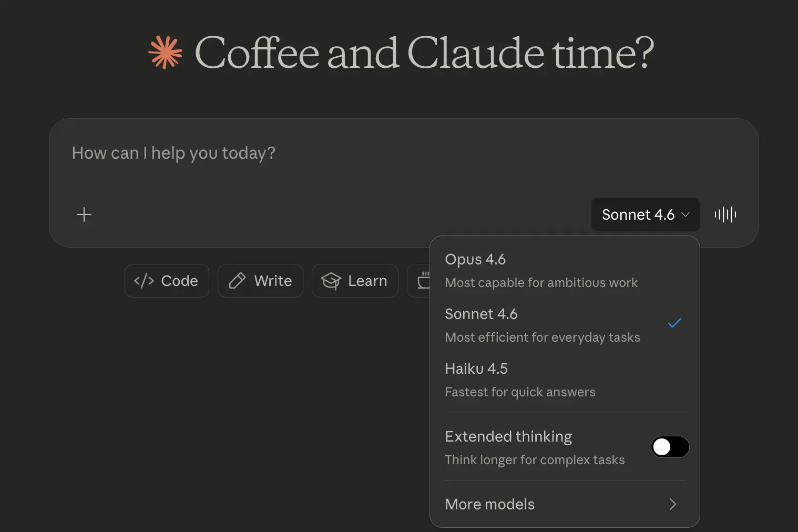Click the coffee cup icon chip
Image resolution: width=798 pixels, height=532 pixels.
point(424,281)
